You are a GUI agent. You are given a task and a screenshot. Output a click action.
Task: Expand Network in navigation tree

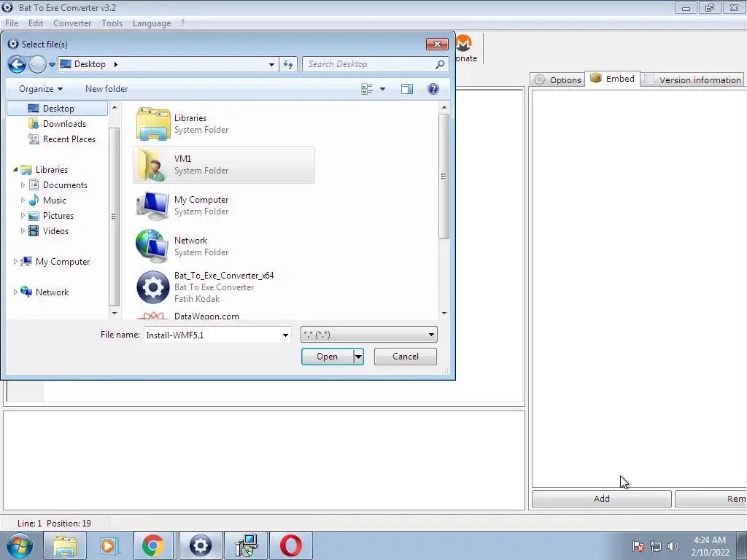coord(15,292)
